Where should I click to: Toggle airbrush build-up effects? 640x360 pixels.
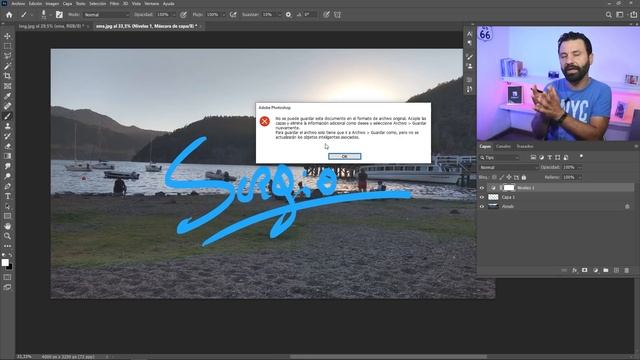233,15
